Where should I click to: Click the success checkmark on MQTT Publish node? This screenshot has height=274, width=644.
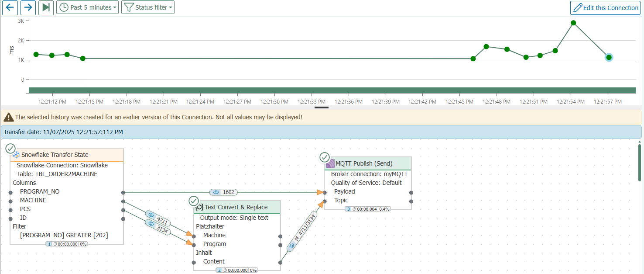click(x=325, y=157)
